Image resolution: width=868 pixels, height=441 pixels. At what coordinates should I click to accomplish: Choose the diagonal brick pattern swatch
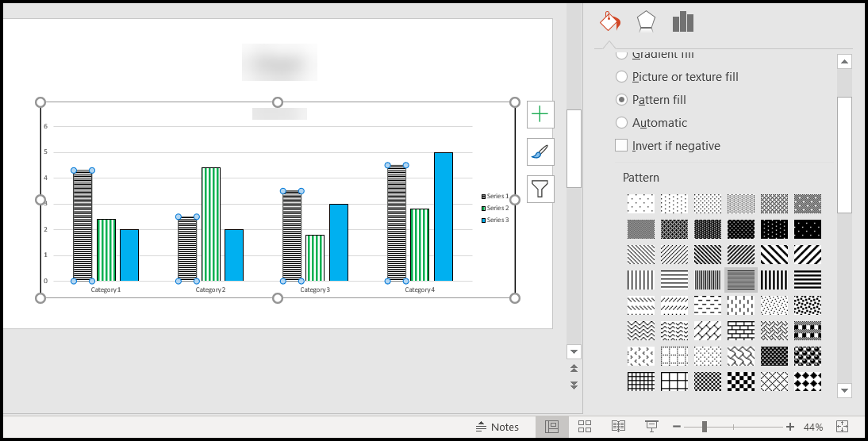tap(708, 331)
